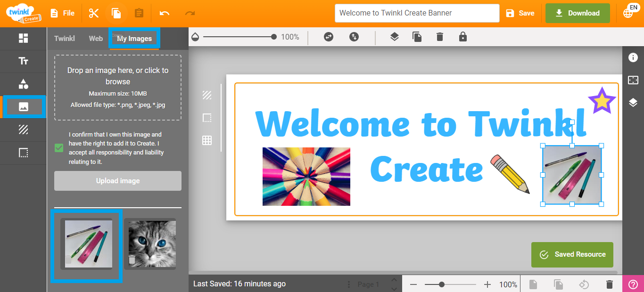The width and height of the screenshot is (644, 292).
Task: Switch to the Web tab
Action: click(96, 38)
